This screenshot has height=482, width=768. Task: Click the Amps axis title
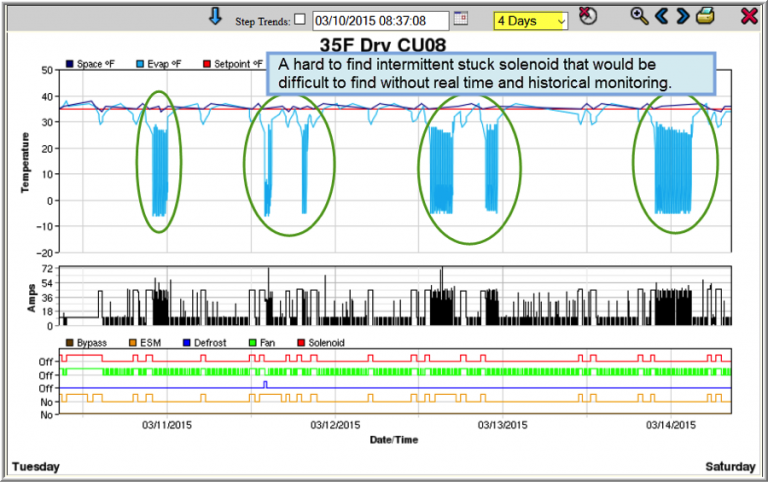(x=32, y=298)
